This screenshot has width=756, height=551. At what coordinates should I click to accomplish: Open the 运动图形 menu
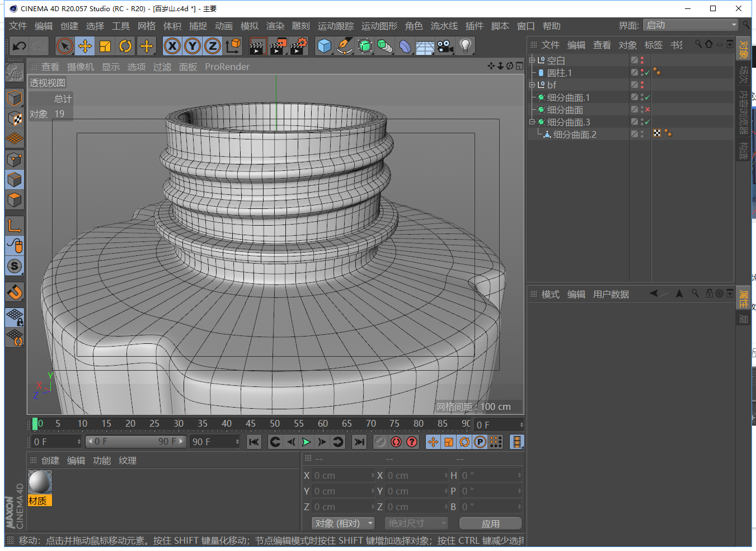379,26
